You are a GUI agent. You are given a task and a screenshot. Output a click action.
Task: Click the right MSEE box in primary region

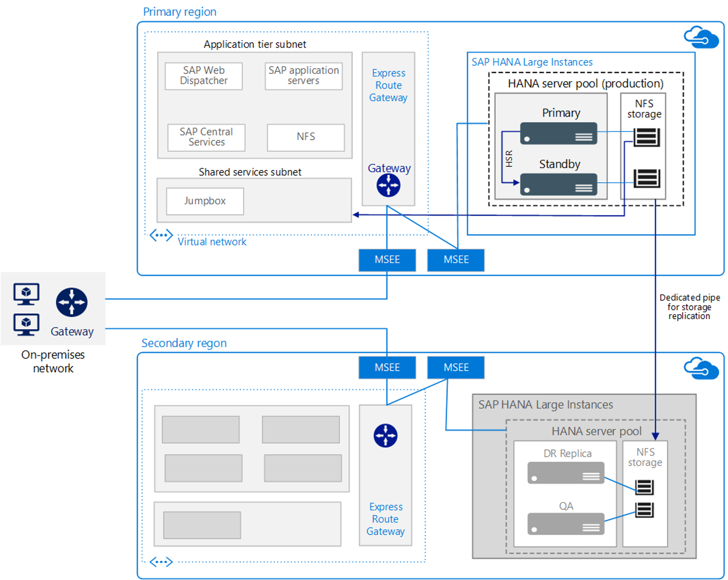pyautogui.click(x=456, y=260)
